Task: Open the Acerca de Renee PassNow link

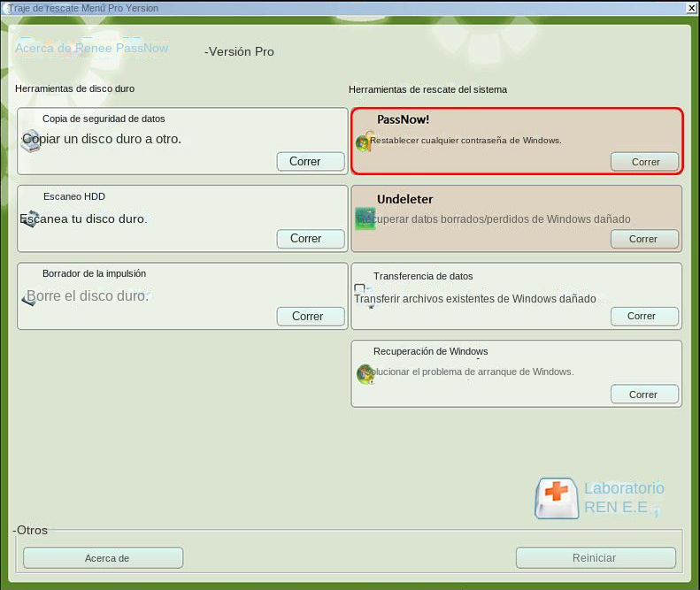Action: 92,48
